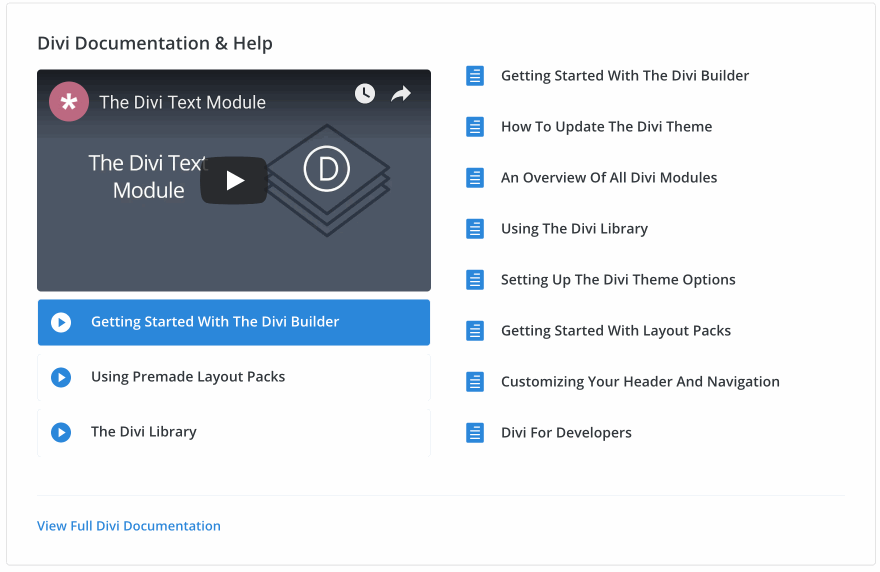Open The Divi Text Module video title
The height and width of the screenshot is (572, 880).
(182, 102)
